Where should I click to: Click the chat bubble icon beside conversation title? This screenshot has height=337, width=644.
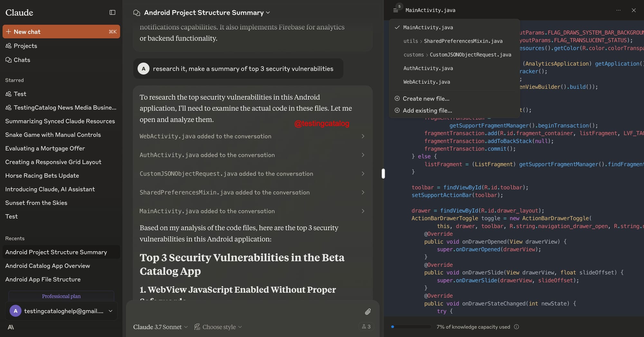pos(137,13)
